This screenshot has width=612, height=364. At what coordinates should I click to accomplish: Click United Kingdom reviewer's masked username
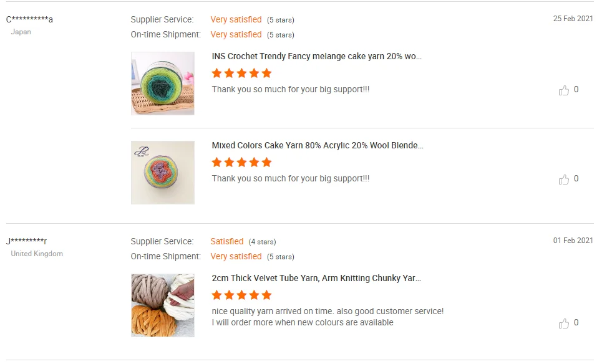coord(27,241)
